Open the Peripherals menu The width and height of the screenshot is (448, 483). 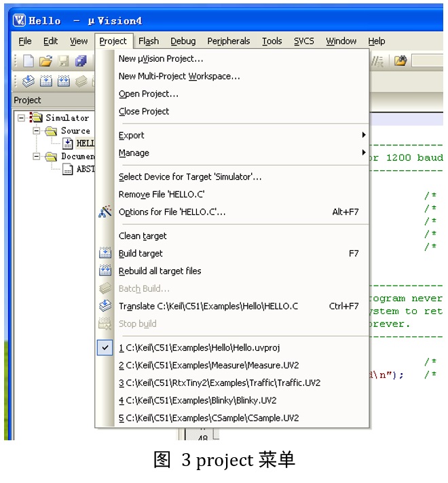pos(229,41)
